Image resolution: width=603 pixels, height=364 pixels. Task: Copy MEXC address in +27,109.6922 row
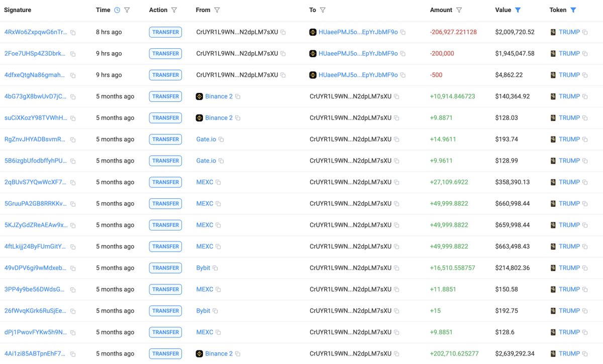219,183
